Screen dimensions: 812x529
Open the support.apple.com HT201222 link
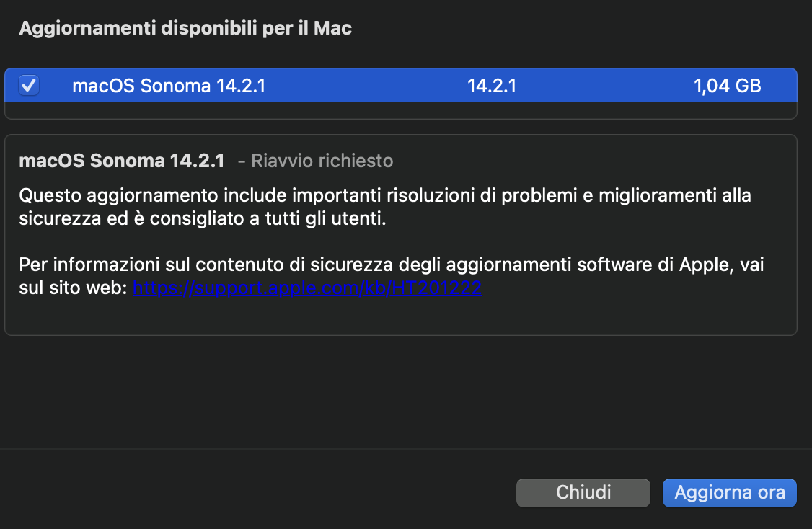307,289
